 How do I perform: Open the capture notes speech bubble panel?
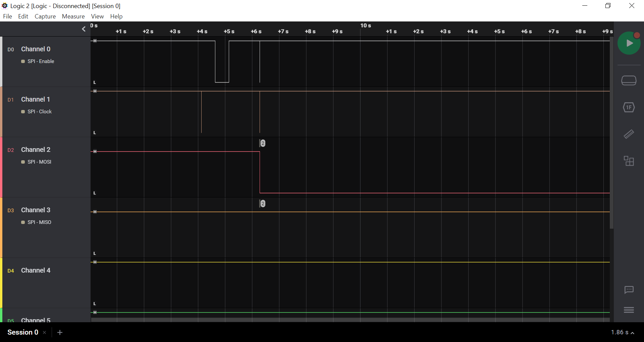click(629, 290)
